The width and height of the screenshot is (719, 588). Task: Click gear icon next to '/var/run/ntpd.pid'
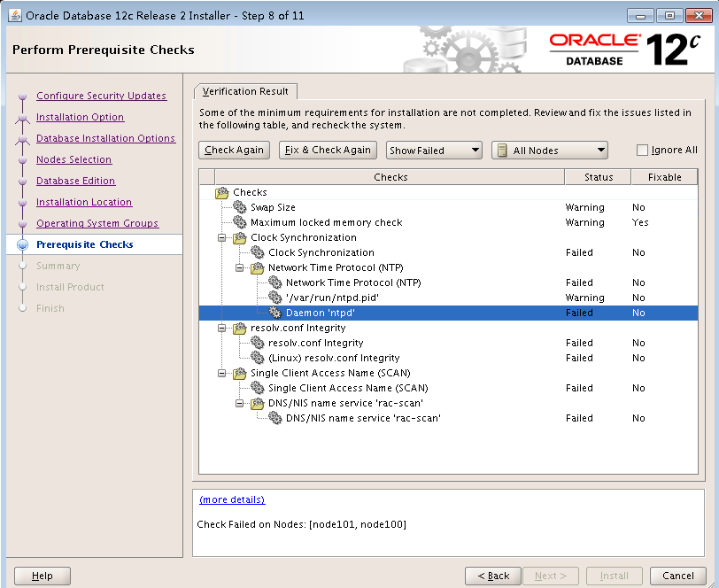click(x=275, y=298)
